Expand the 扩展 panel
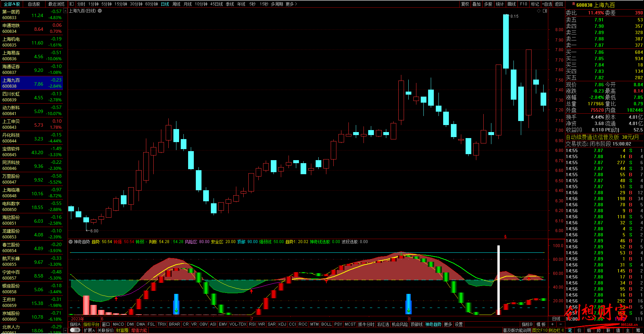Viewport: 644px width, 334px height. pyautogui.click(x=89, y=330)
